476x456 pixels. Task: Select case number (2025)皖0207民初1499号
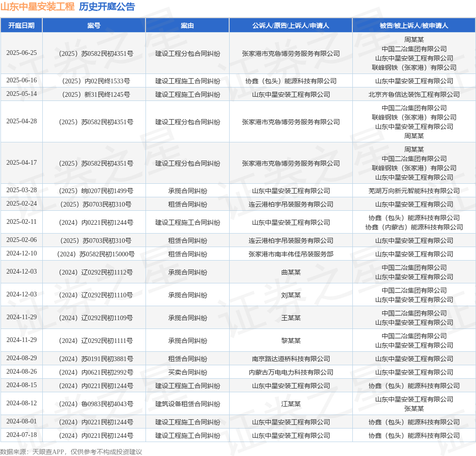96,191
